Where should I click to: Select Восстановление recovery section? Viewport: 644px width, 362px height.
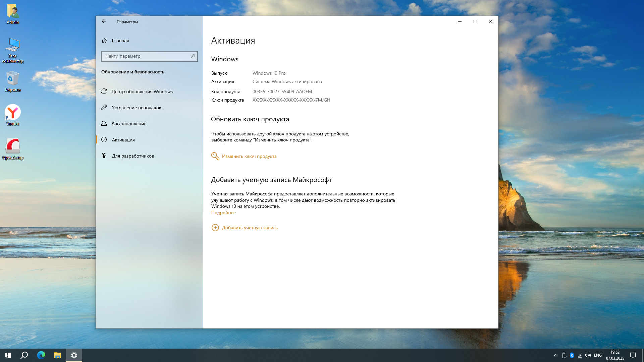click(129, 124)
